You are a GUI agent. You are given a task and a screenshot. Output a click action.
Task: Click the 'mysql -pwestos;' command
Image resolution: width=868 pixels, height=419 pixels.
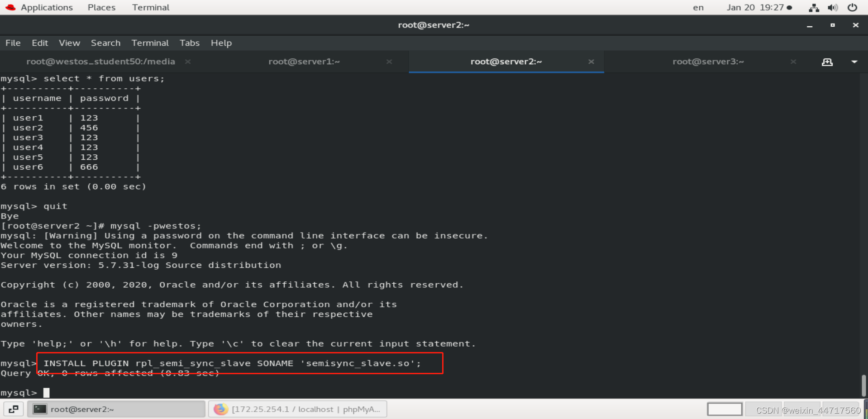click(x=156, y=226)
